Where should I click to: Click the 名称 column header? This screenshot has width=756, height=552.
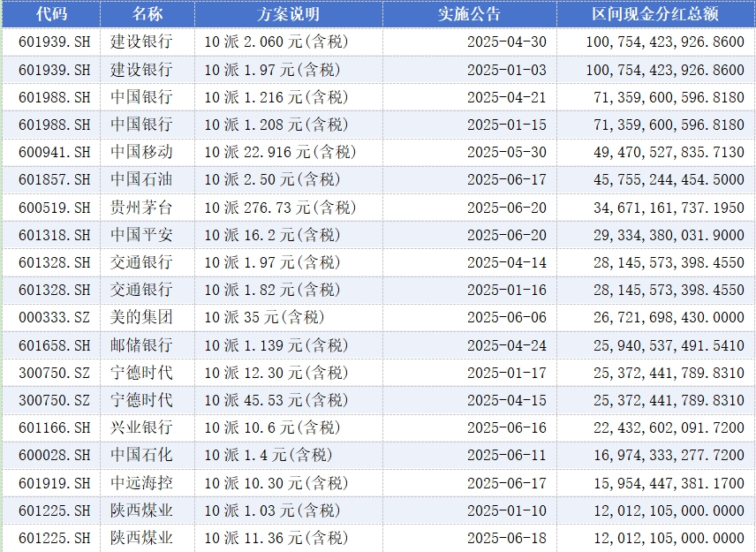coord(147,13)
